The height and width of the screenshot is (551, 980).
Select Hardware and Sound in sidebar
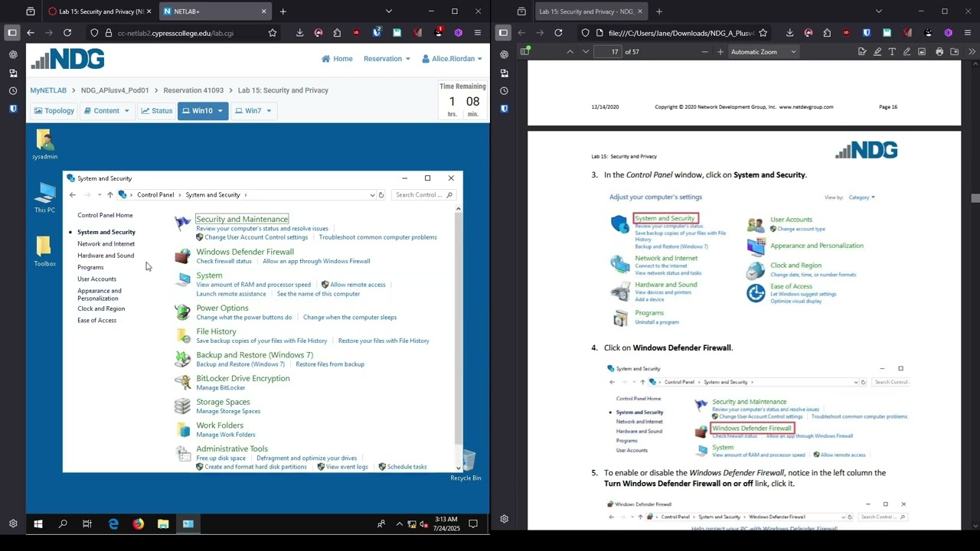point(106,256)
